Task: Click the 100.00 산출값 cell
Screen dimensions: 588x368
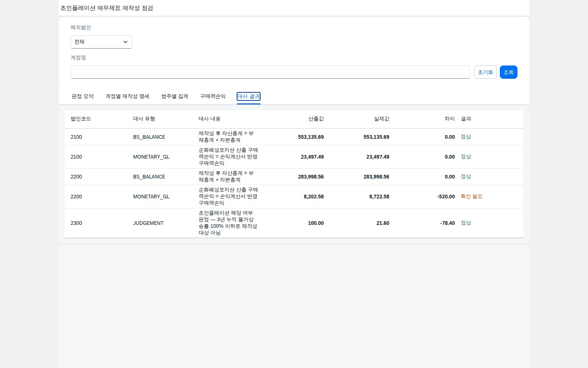Action: point(316,223)
